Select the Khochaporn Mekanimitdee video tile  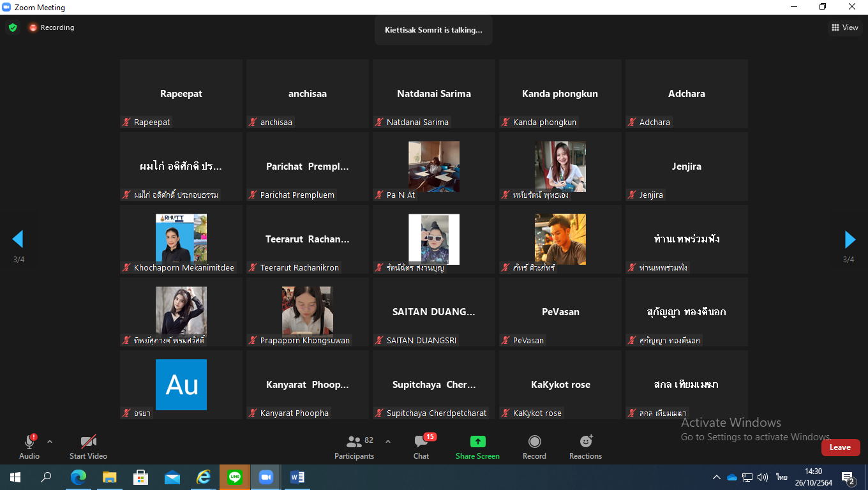tap(181, 239)
